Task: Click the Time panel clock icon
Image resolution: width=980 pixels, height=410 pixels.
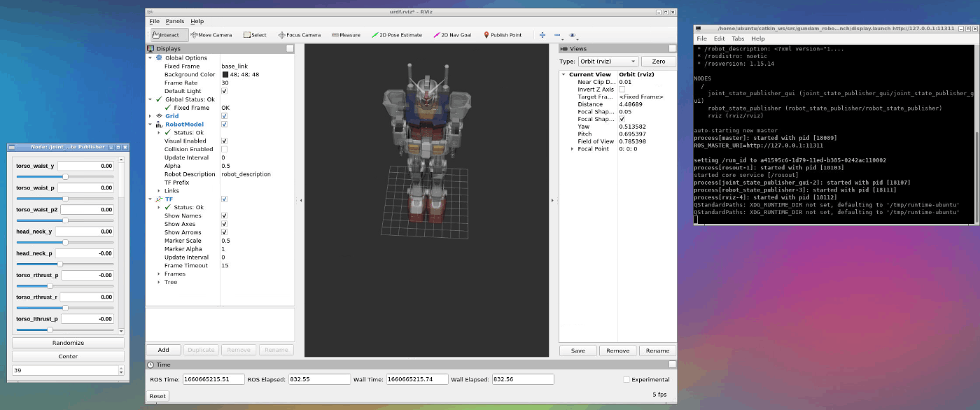Action: click(150, 365)
